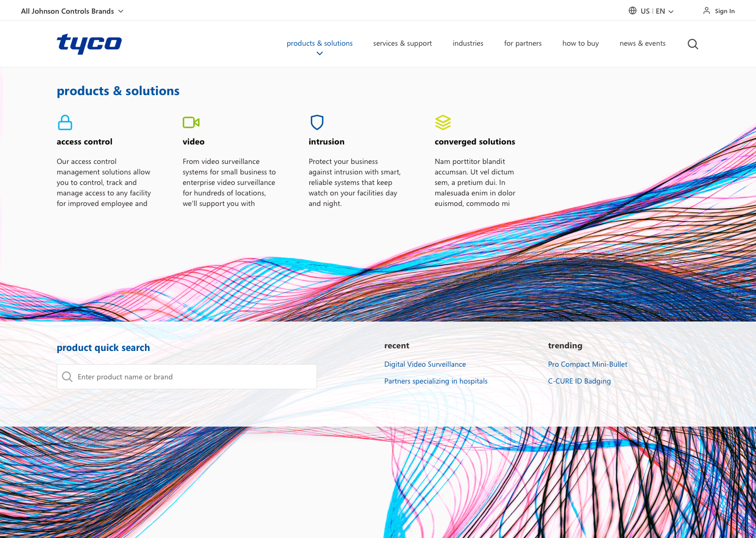Open the search magnifier in header
This screenshot has width=756, height=538.
[693, 44]
